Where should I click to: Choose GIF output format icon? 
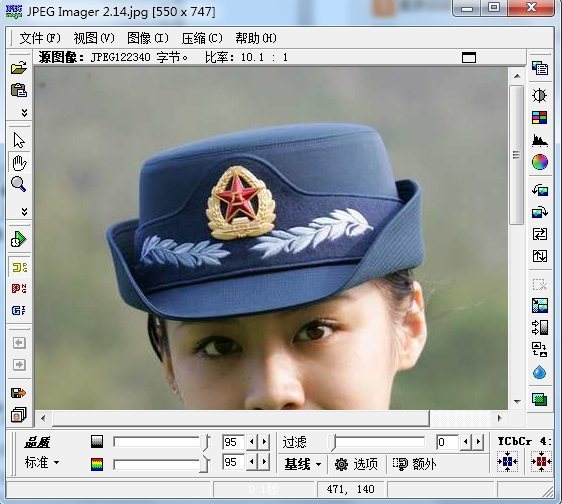[x=19, y=310]
